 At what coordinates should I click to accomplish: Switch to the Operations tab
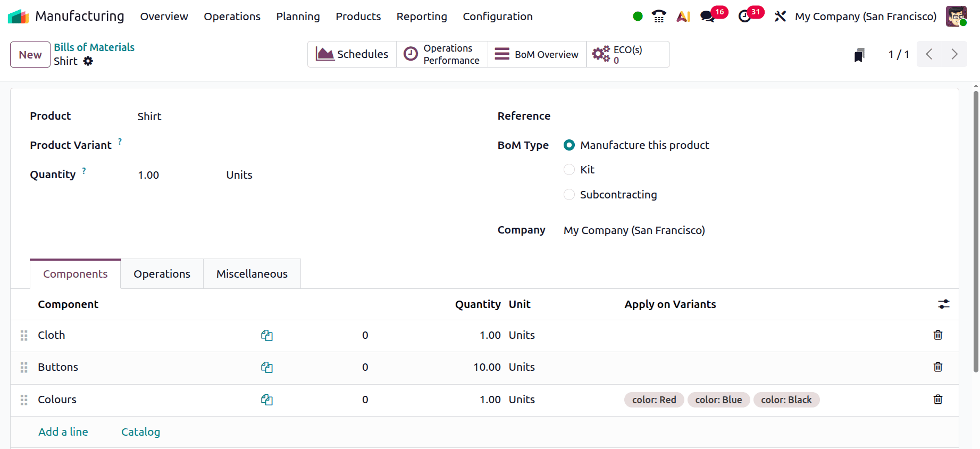[162, 274]
